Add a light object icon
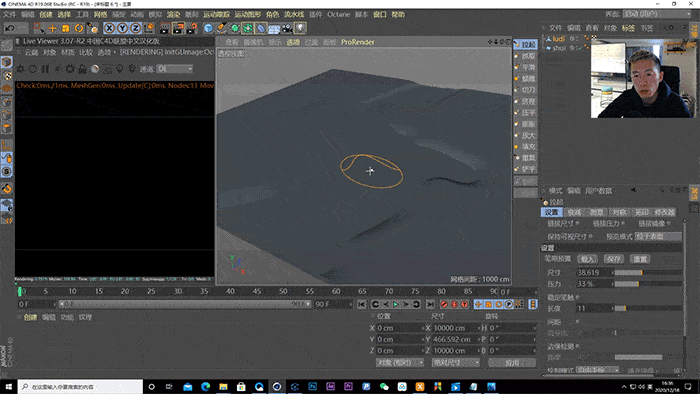 click(300, 28)
